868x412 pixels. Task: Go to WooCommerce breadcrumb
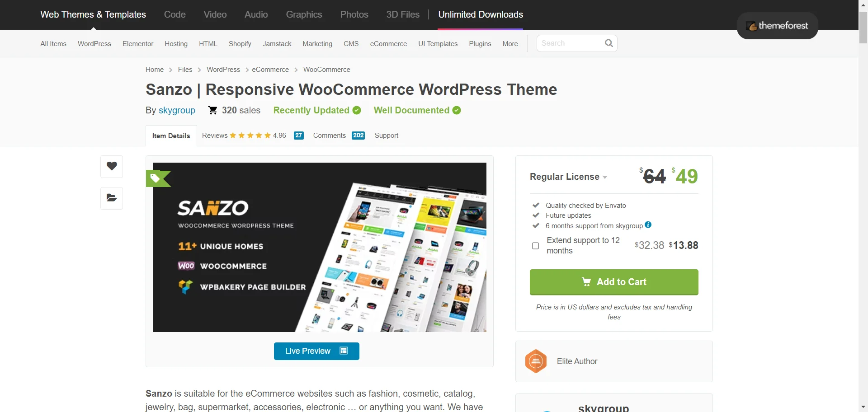point(327,70)
